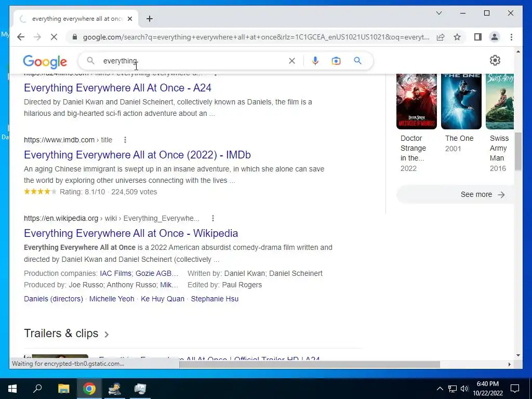
Task: Open the Stephanie Hsu link
Action: tap(215, 299)
